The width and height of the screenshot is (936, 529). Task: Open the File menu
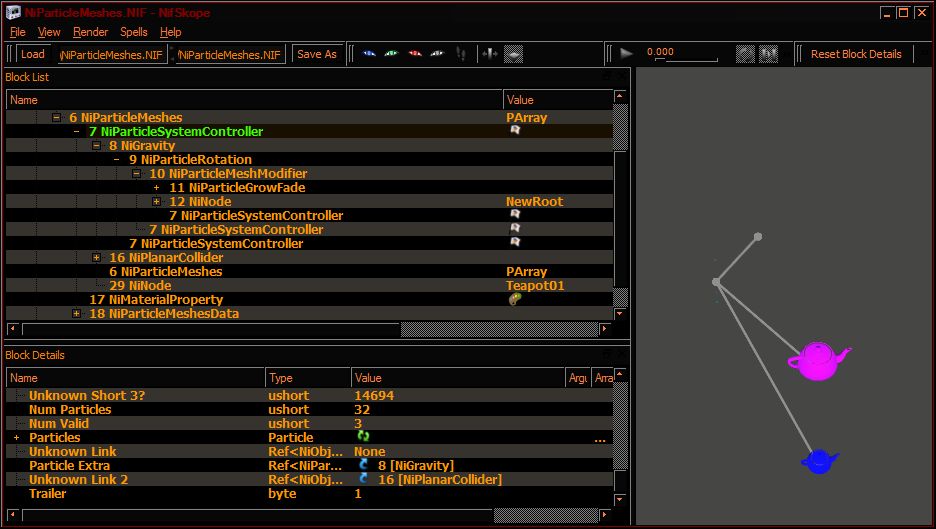point(18,32)
